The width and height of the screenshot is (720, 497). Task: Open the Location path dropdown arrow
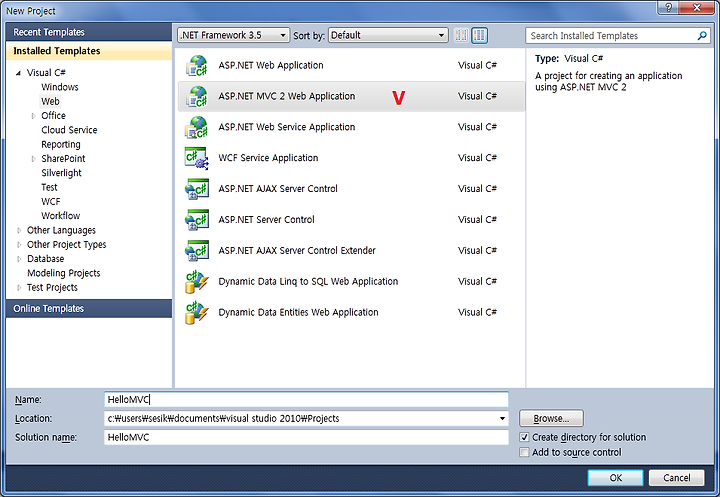point(502,418)
